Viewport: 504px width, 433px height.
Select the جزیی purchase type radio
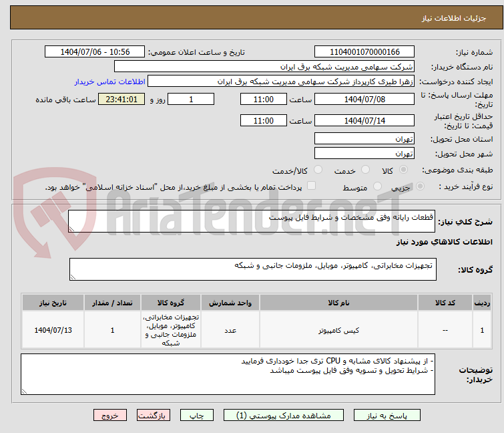pos(420,186)
